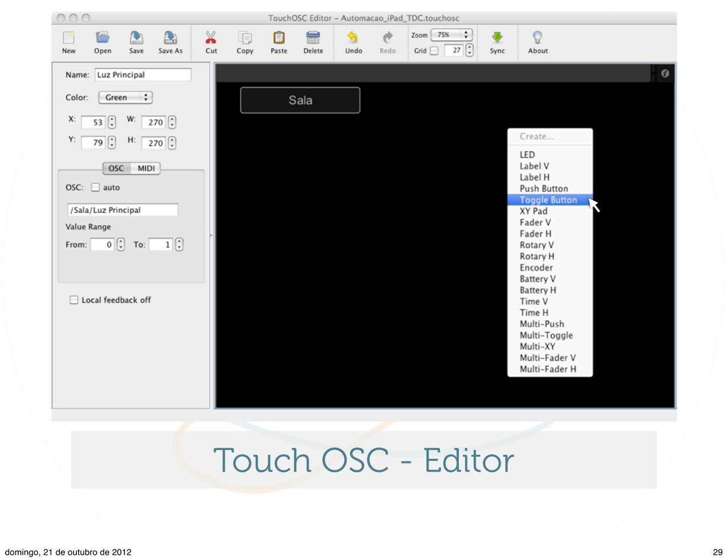Click the H height field showing 270
This screenshot has height=560, width=728.
(154, 143)
